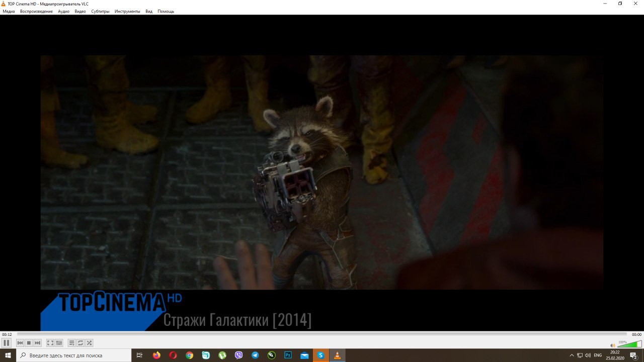This screenshot has width=644, height=362.
Task: Open extended settings and effects
Action: tap(59, 343)
